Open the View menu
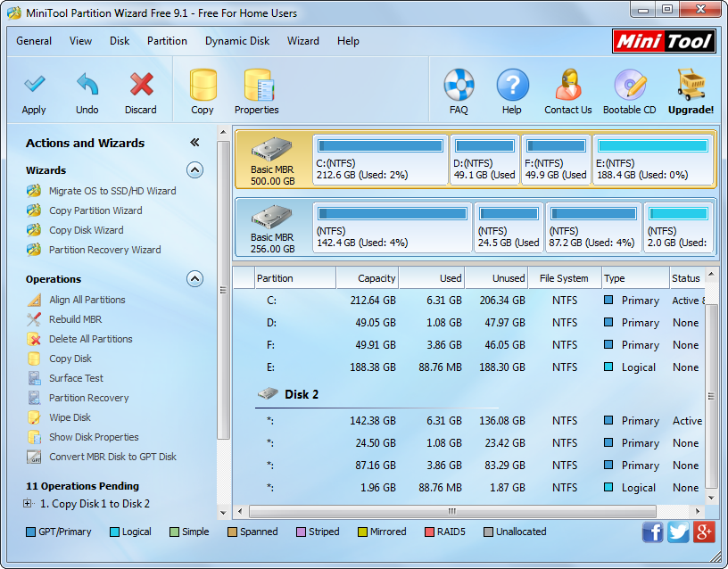This screenshot has height=569, width=728. pos(81,41)
